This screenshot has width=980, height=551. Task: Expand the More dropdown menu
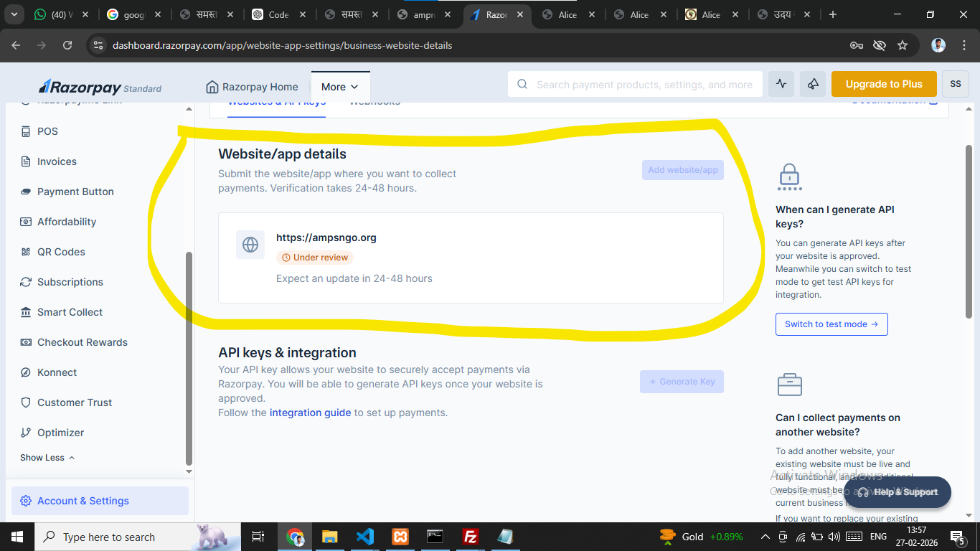point(340,87)
